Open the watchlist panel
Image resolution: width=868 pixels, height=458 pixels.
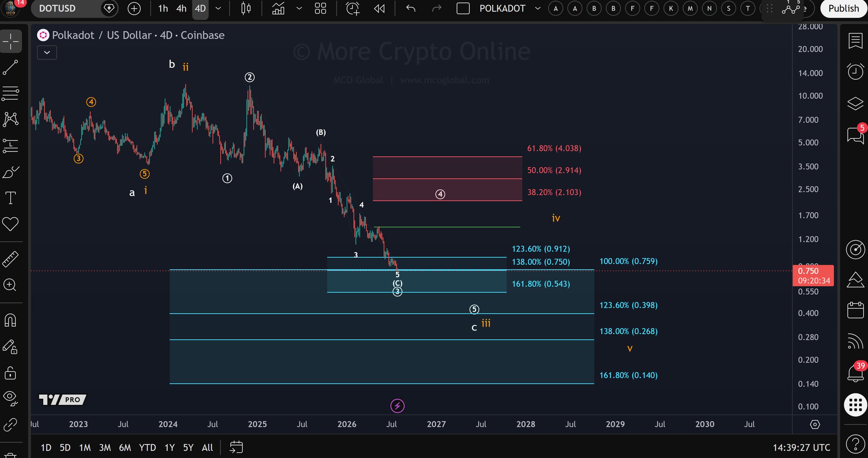[855, 41]
